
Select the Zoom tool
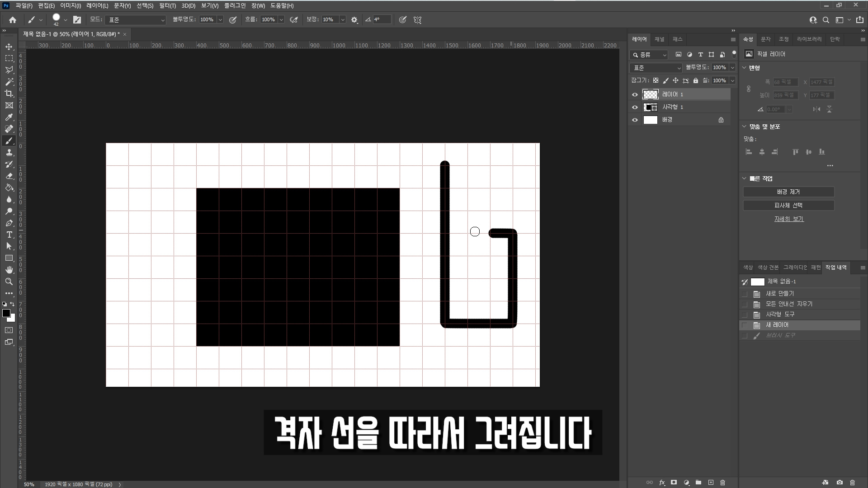coord(9,282)
